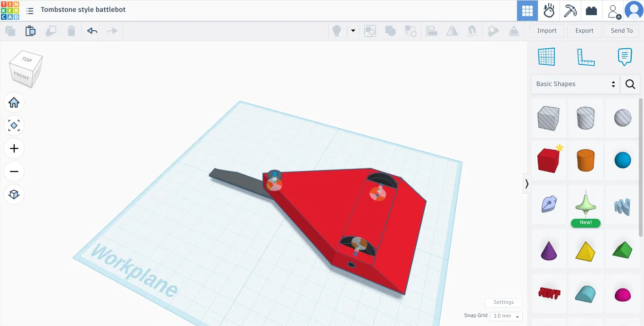This screenshot has height=326, width=644.
Task: Click the Tombstone style battlebot title
Action: click(83, 9)
